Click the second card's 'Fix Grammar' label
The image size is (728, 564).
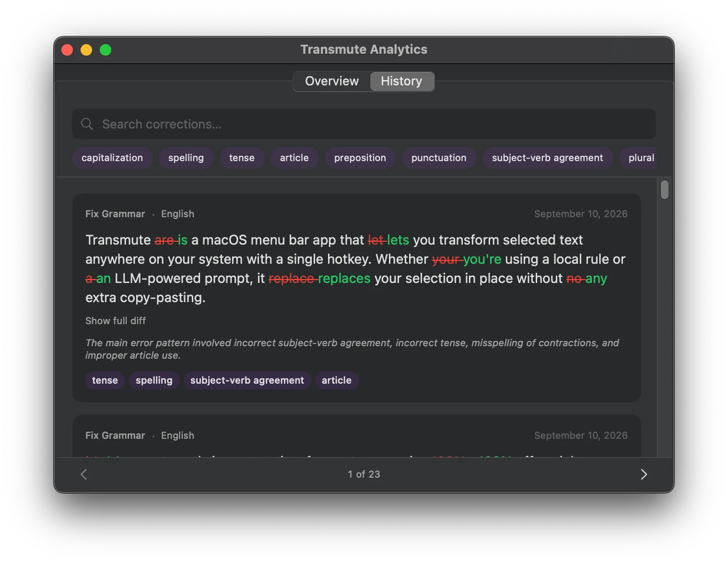115,435
